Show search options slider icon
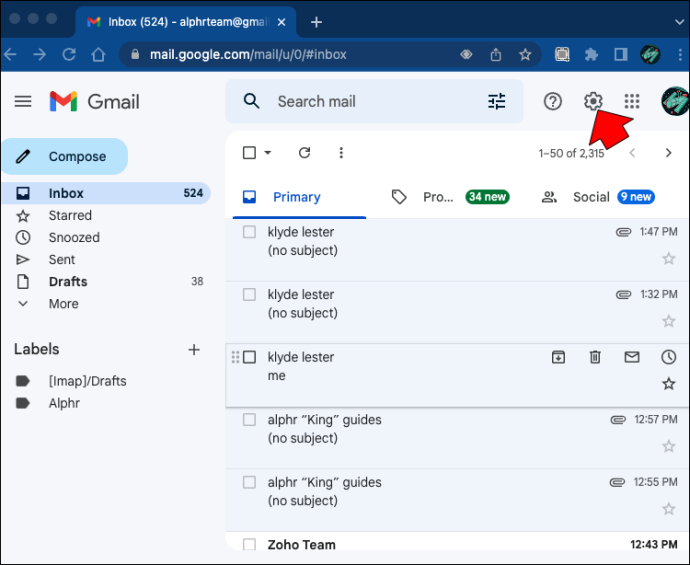Viewport: 690px width, 565px height. (x=496, y=102)
